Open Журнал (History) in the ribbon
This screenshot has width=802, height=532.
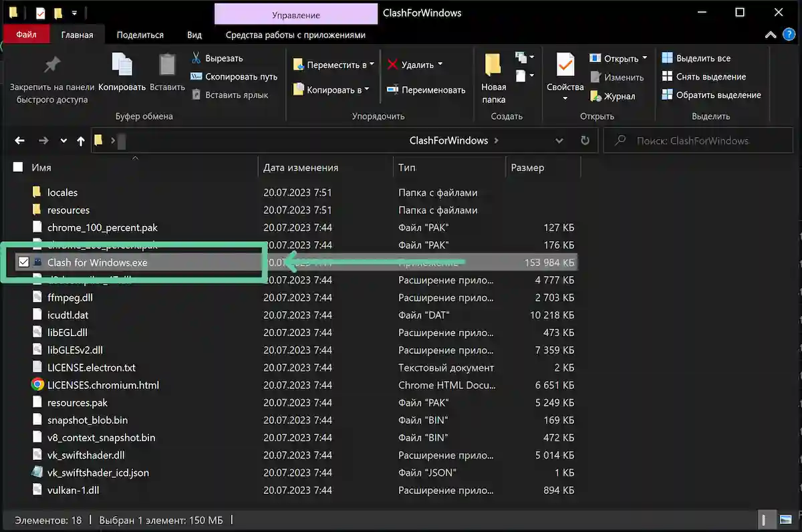pyautogui.click(x=613, y=96)
